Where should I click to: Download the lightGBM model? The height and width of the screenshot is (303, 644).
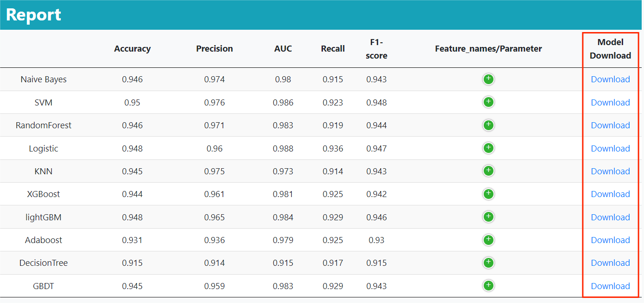tap(610, 217)
